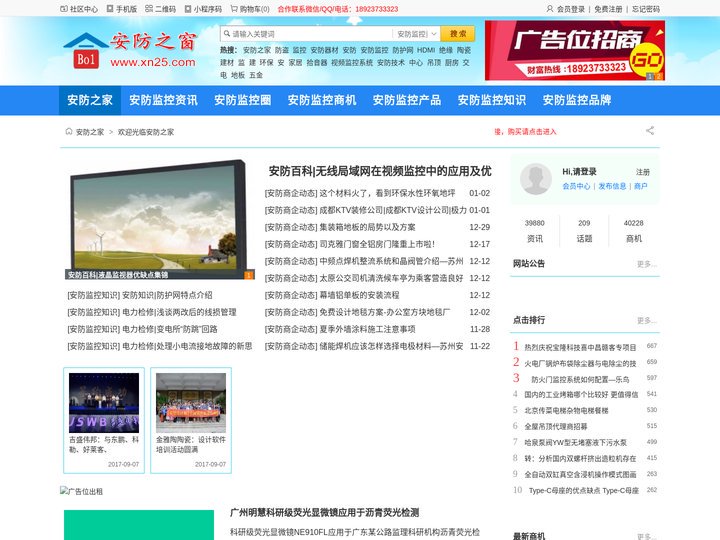Click the 广告位出租 ad placeholder image
Image resolution: width=720 pixels, height=540 pixels.
[81, 491]
